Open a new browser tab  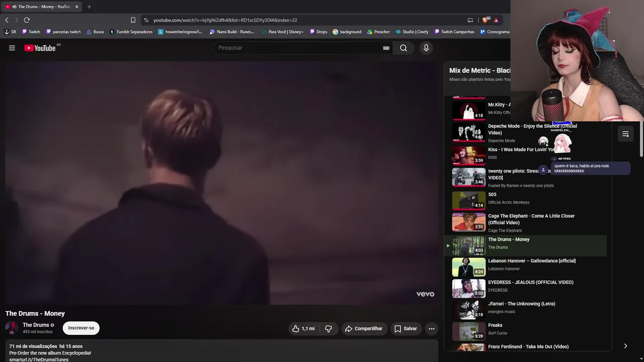click(x=89, y=7)
